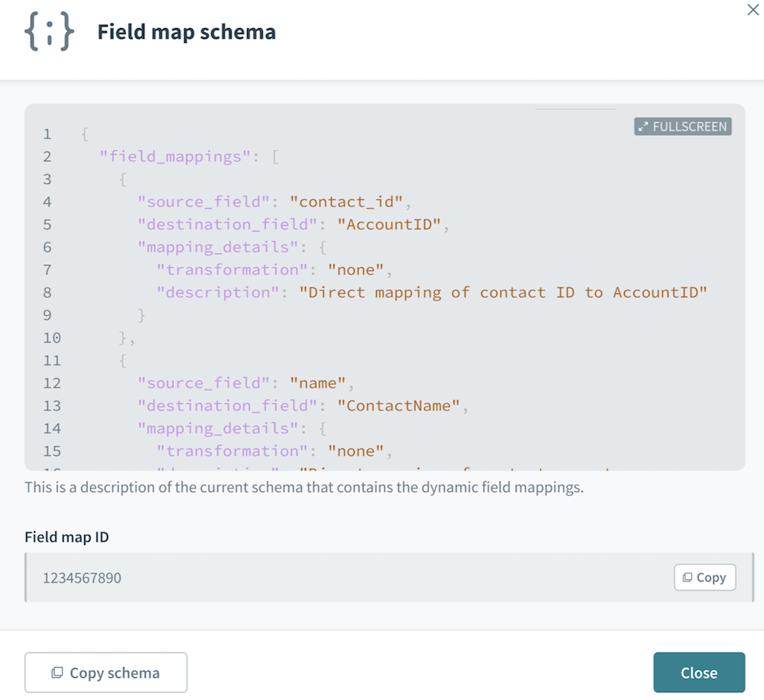Click the copy icon on the Copy schema button

click(x=59, y=672)
